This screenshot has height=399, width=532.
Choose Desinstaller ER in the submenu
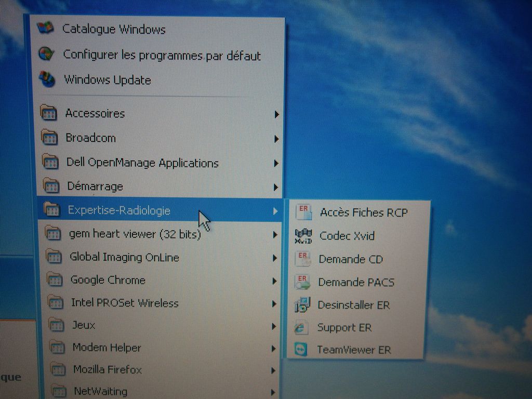pyautogui.click(x=357, y=305)
